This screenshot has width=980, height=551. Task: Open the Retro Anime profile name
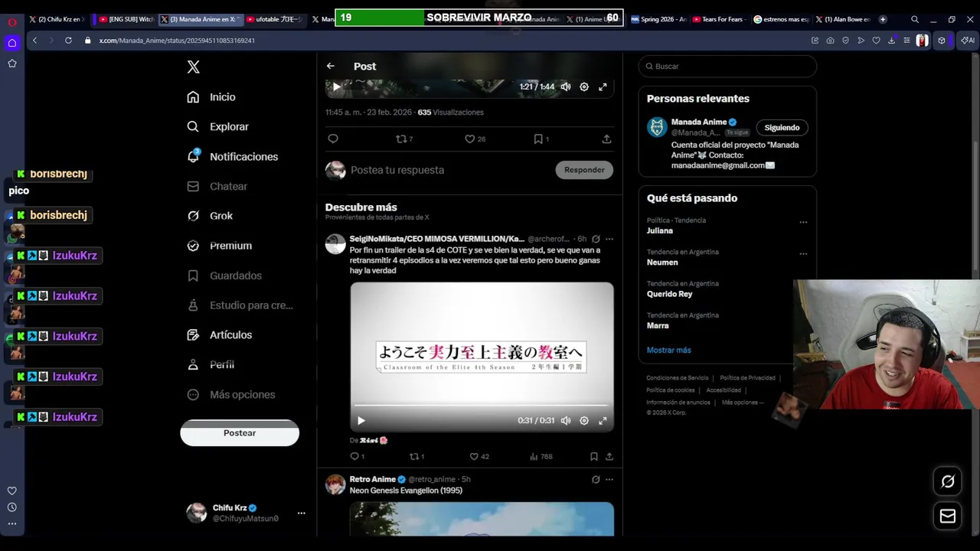(373, 479)
